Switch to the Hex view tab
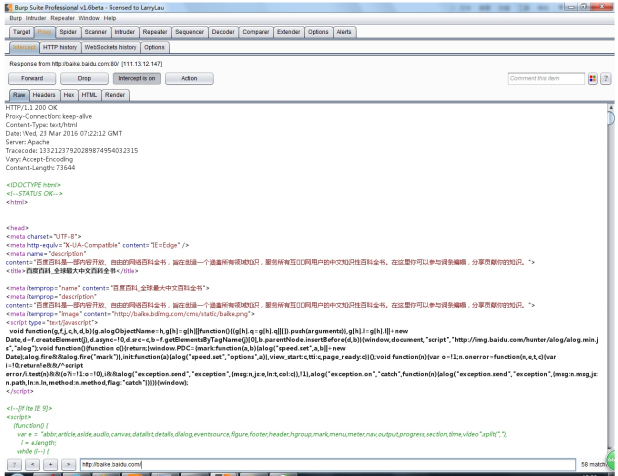 click(69, 95)
